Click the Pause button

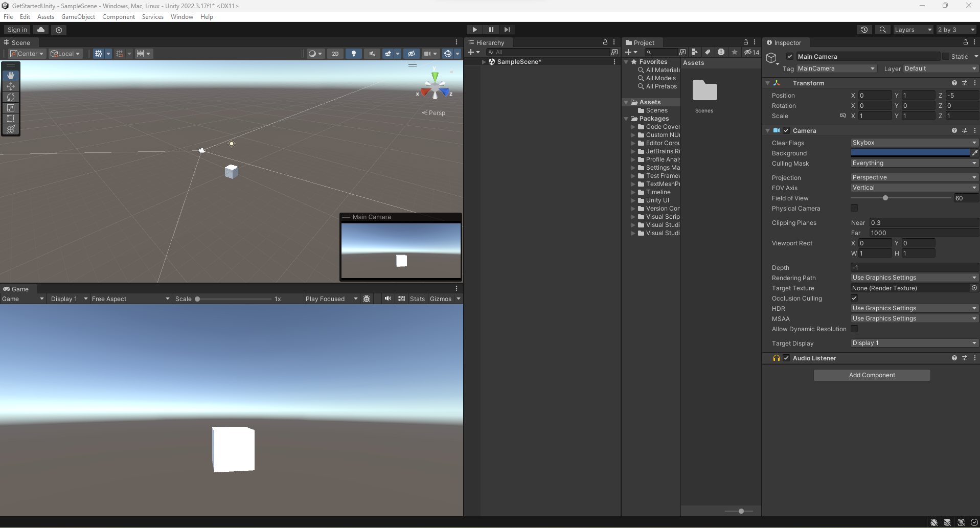coord(491,30)
